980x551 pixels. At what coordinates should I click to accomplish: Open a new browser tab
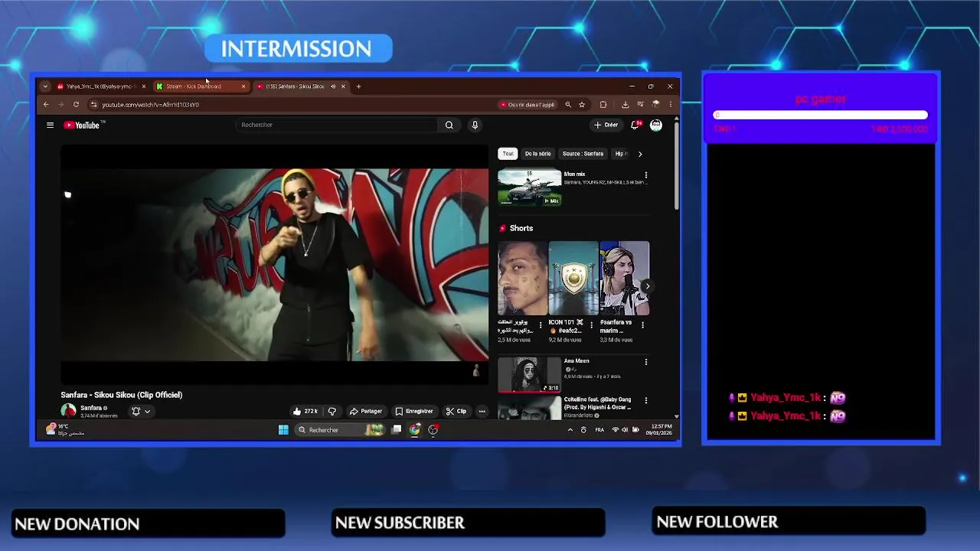tap(358, 86)
